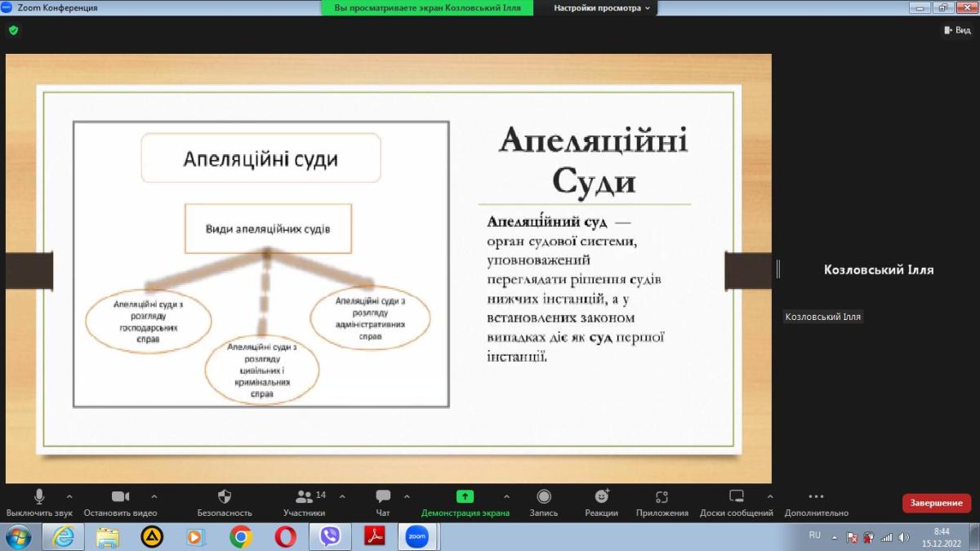Open Google Chrome from the taskbar
Screen dimensions: 980x551
pyautogui.click(x=240, y=536)
